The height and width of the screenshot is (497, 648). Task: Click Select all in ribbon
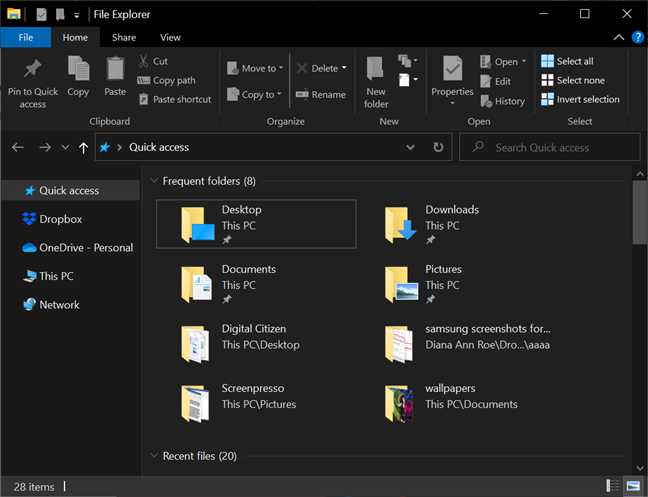567,61
